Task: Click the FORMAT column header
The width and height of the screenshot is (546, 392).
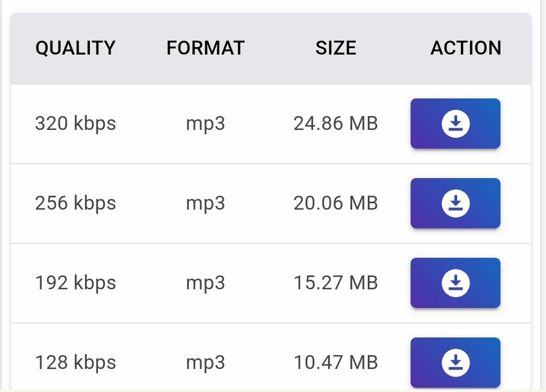Action: click(x=206, y=48)
